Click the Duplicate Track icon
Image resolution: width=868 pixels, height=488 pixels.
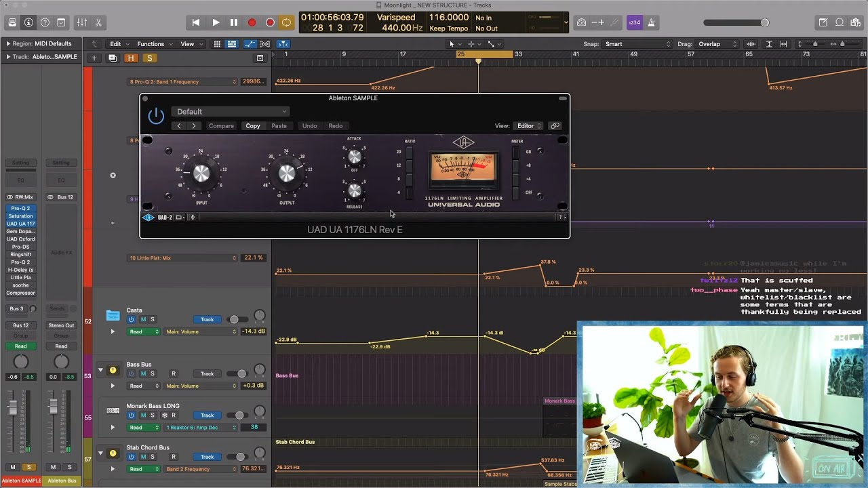click(113, 58)
